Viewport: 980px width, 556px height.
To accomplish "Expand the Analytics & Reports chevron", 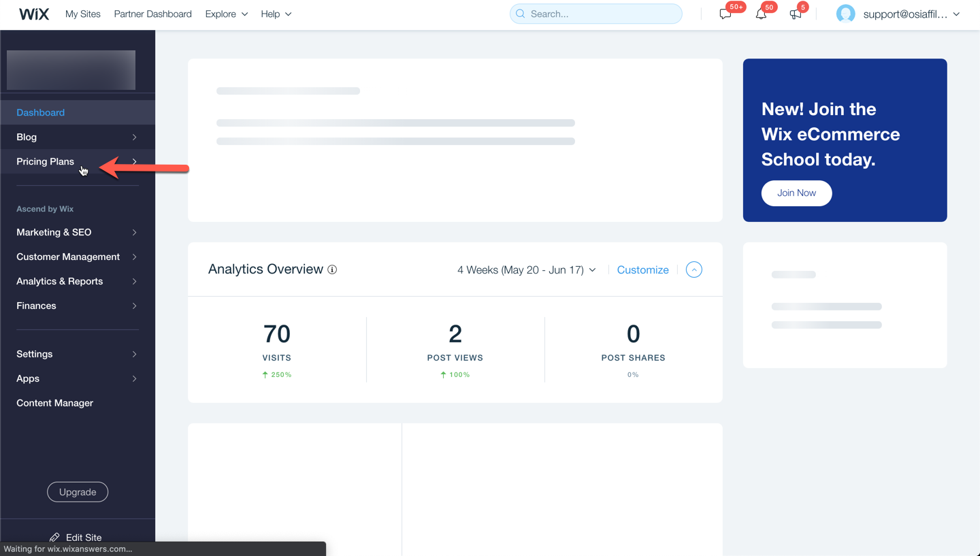I will point(134,281).
